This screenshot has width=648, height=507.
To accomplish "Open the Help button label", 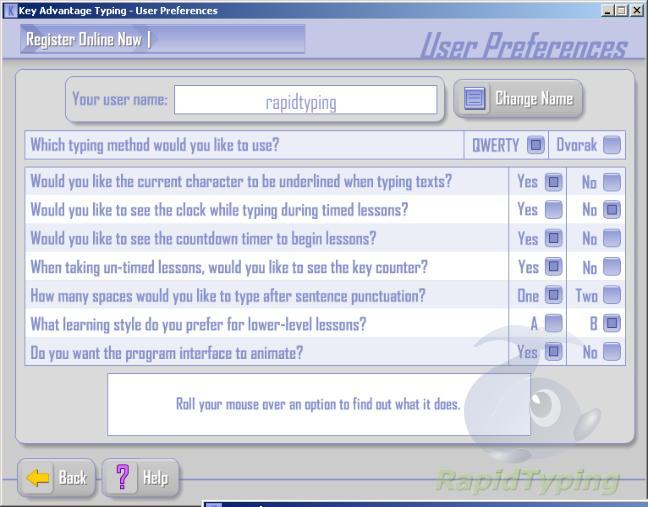I will (155, 478).
